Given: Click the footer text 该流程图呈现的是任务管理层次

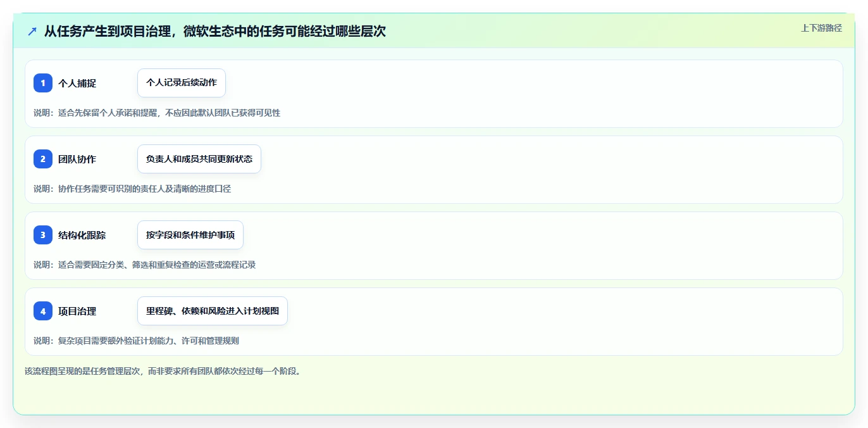Looking at the screenshot, I should [x=163, y=371].
